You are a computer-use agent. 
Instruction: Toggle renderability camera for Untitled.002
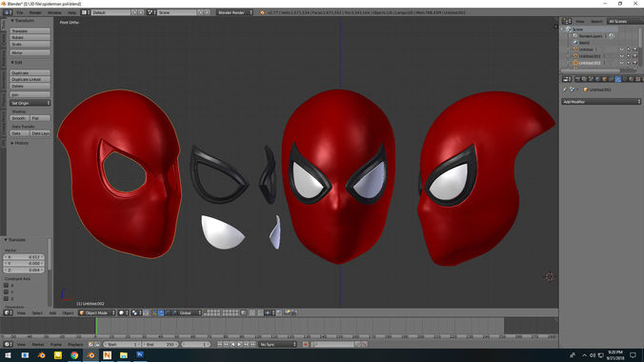point(635,63)
